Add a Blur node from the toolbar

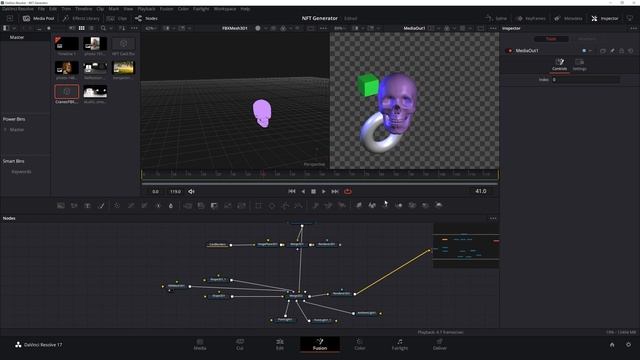(x=171, y=205)
